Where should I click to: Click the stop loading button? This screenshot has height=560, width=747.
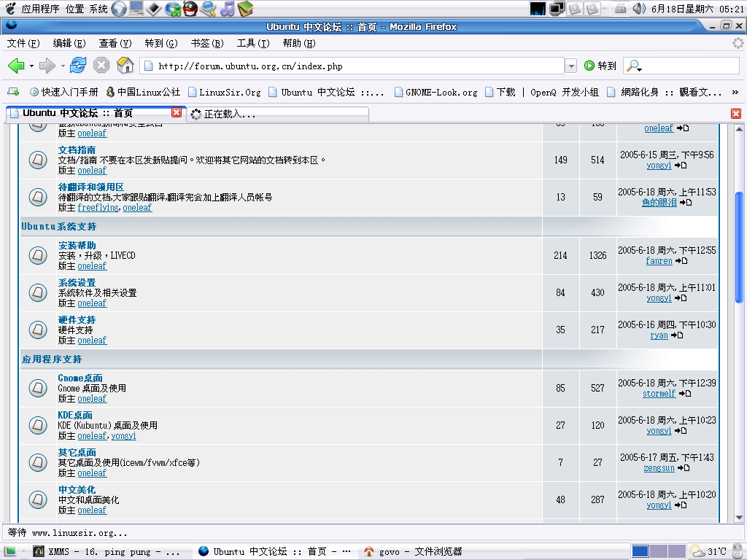pyautogui.click(x=101, y=65)
